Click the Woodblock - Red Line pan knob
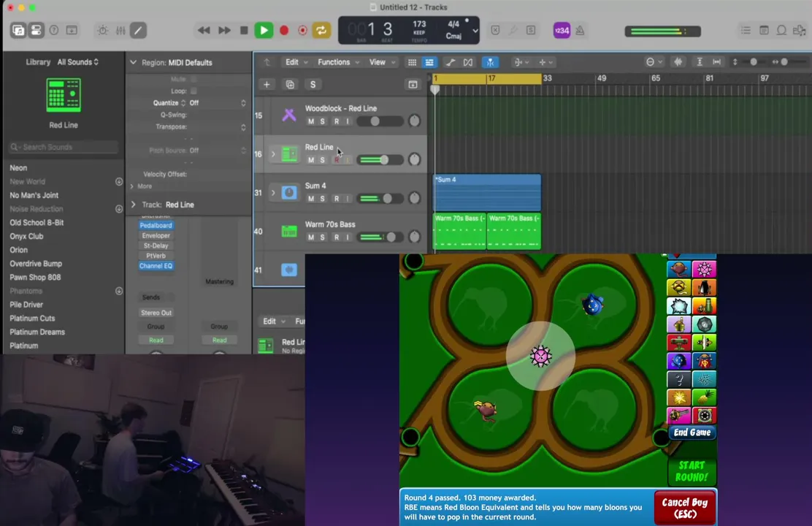The image size is (812, 526). point(414,121)
